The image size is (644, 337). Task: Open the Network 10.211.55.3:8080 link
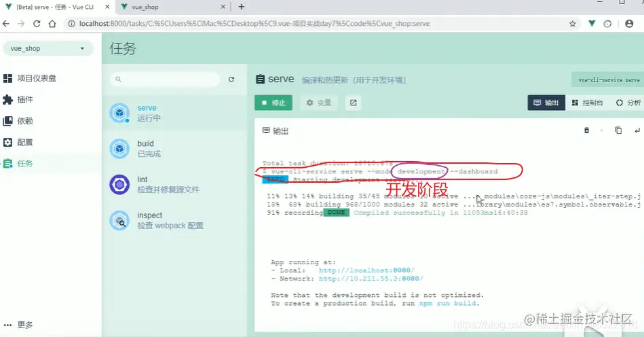coord(371,279)
